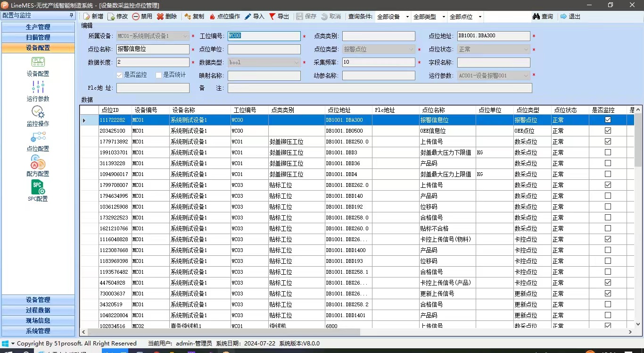Click the 修改 (edit) toolbar button

[118, 17]
